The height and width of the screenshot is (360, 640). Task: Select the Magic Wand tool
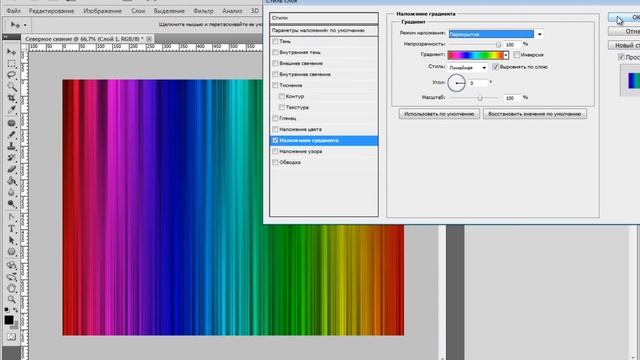pyautogui.click(x=11, y=87)
